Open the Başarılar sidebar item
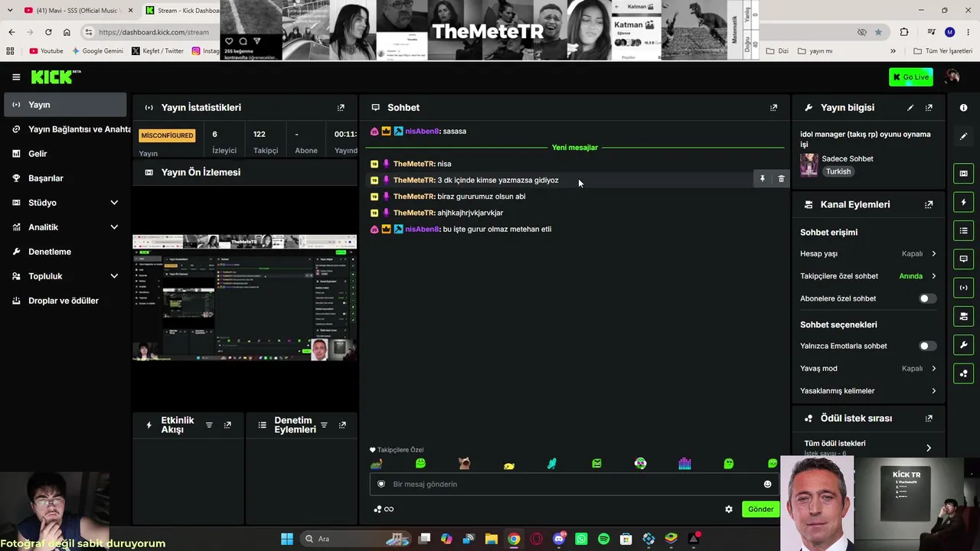980x551 pixels. 64,178
